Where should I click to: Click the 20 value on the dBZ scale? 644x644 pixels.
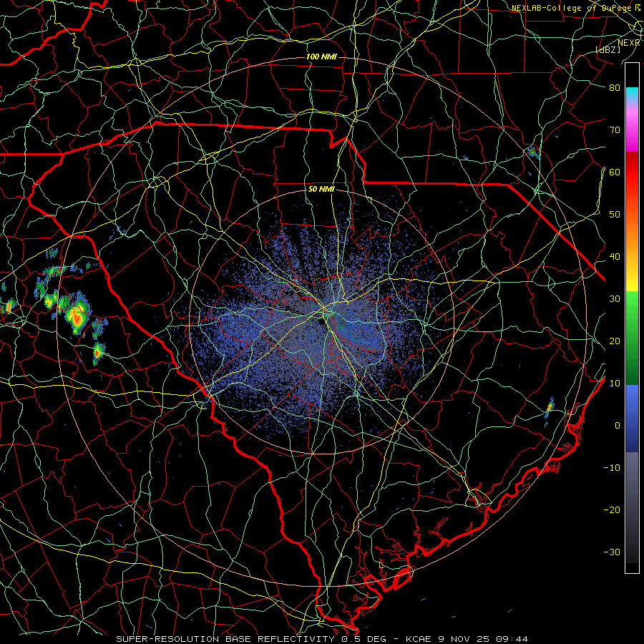tap(615, 341)
